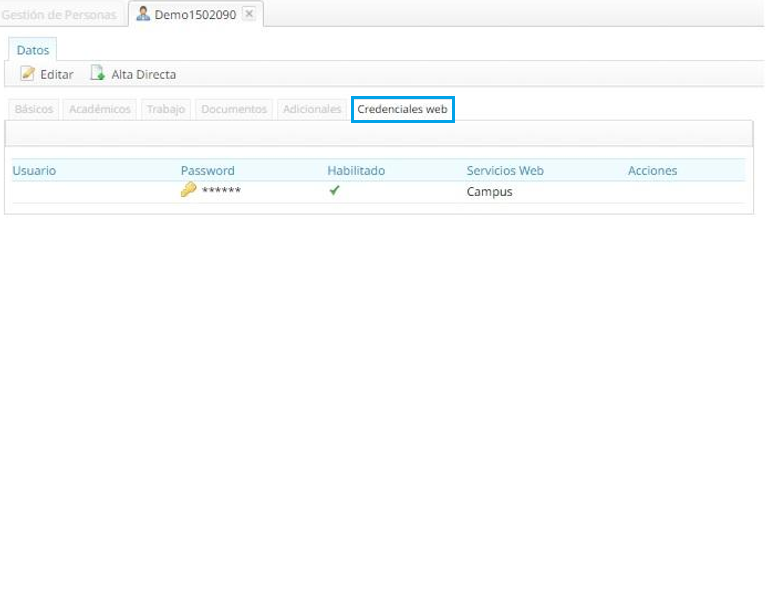Select the Datos tab

point(33,50)
